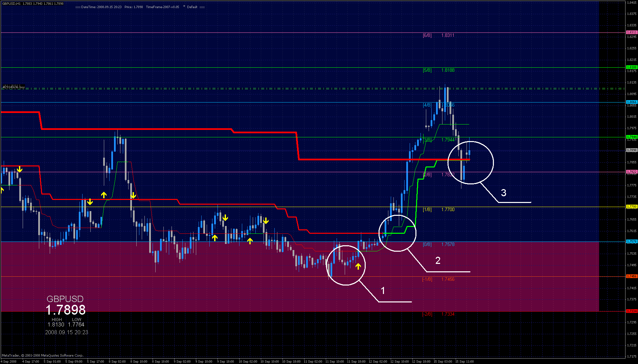Click the TimeFrame-2007-v0.05 indicator label
Screen dimensions: 638x364
click(x=162, y=7)
